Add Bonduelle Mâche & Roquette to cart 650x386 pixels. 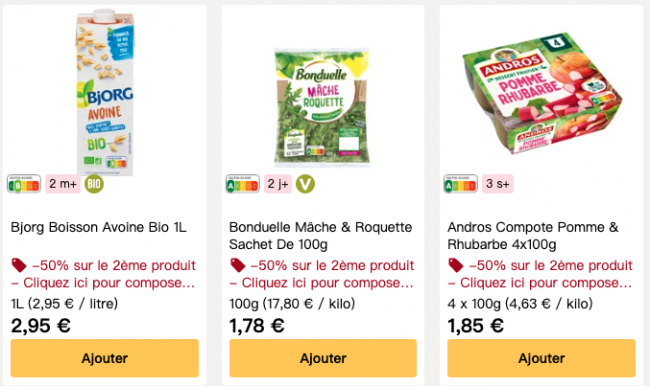323,358
